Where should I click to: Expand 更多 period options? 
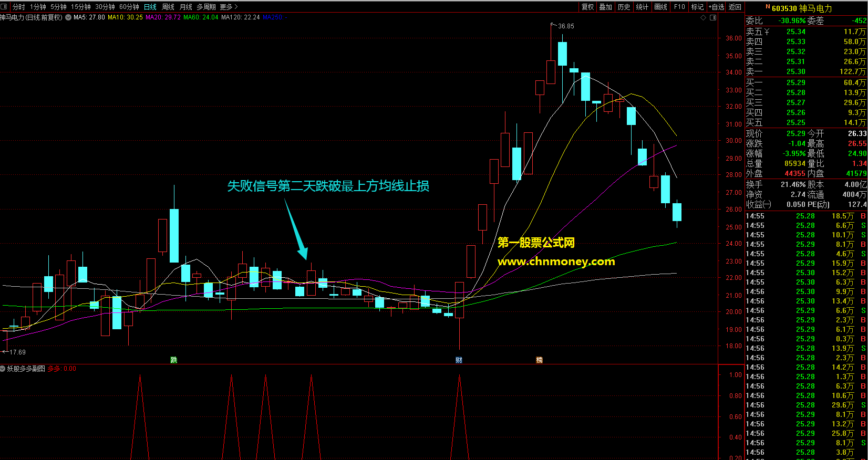pos(229,7)
